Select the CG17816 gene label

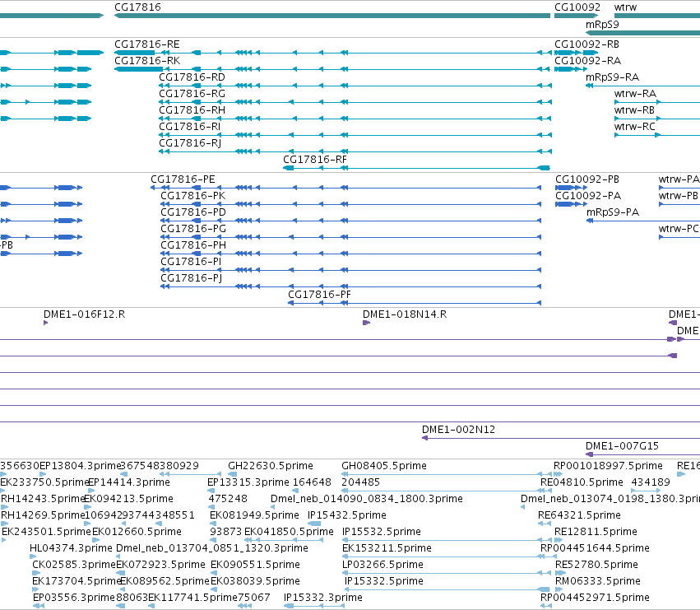(x=137, y=7)
